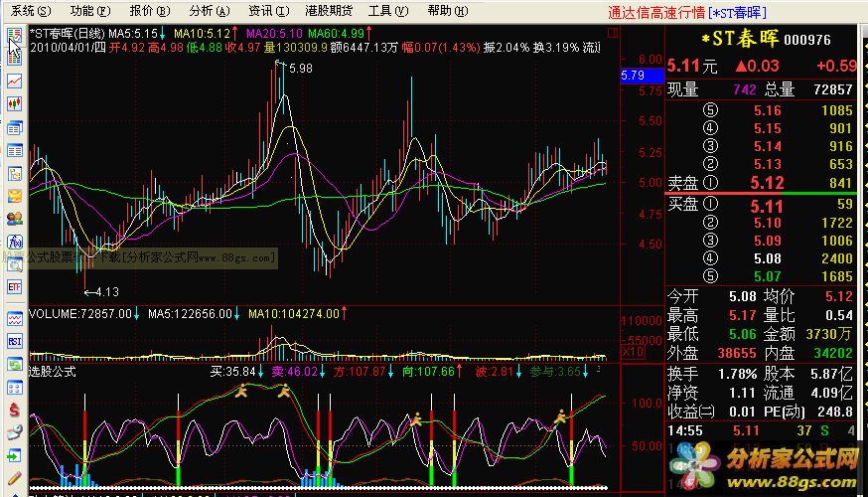This screenshot has height=497, width=868.
Task: Click the 最高 value 5.17
Action: [742, 315]
